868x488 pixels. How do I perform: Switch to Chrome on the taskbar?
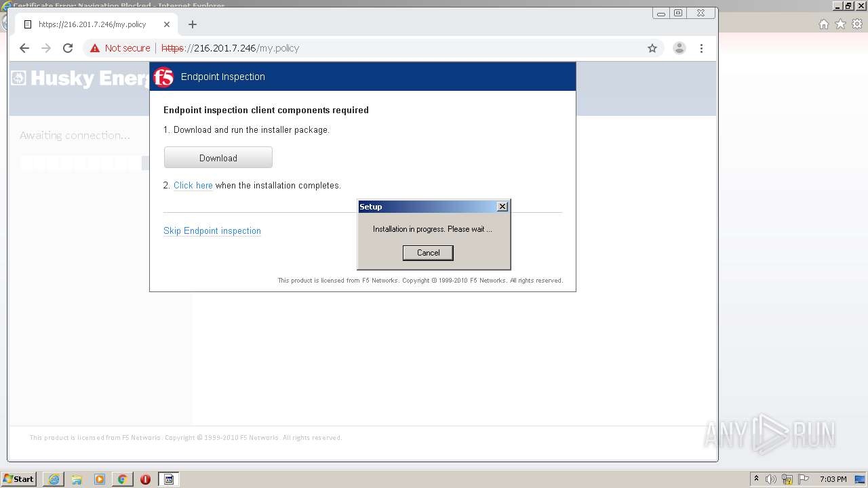coord(122,479)
